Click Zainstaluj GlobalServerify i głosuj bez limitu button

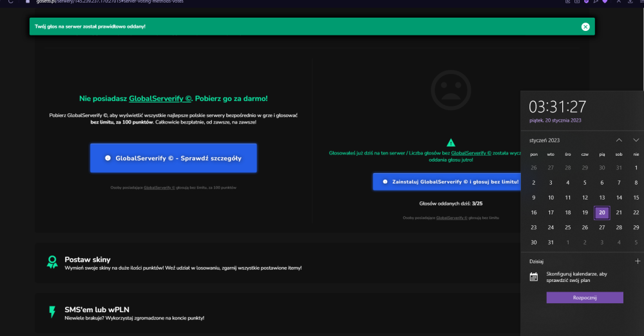pyautogui.click(x=447, y=182)
